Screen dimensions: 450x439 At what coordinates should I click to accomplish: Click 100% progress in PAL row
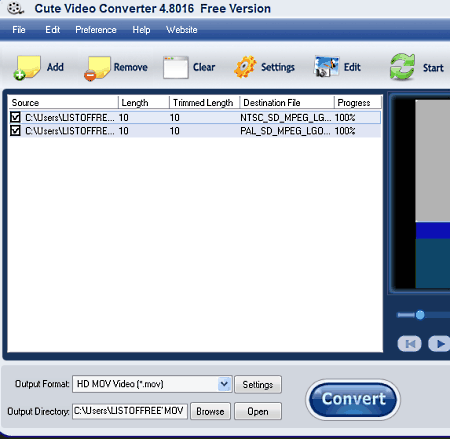pyautogui.click(x=345, y=131)
